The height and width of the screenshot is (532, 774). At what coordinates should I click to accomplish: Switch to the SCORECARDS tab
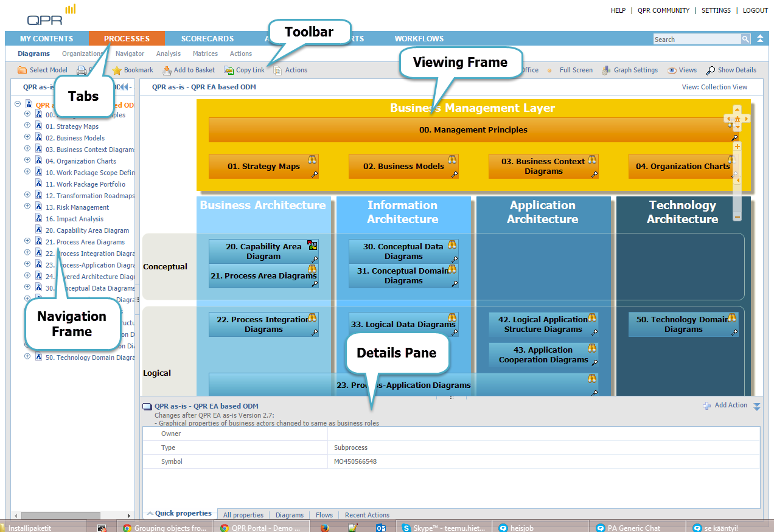click(207, 38)
